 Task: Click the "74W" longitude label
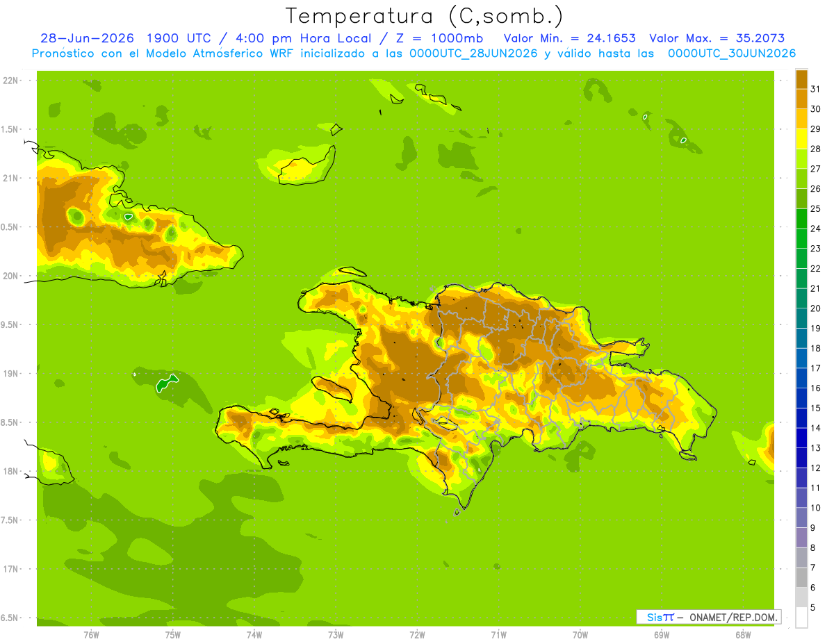pos(254,634)
